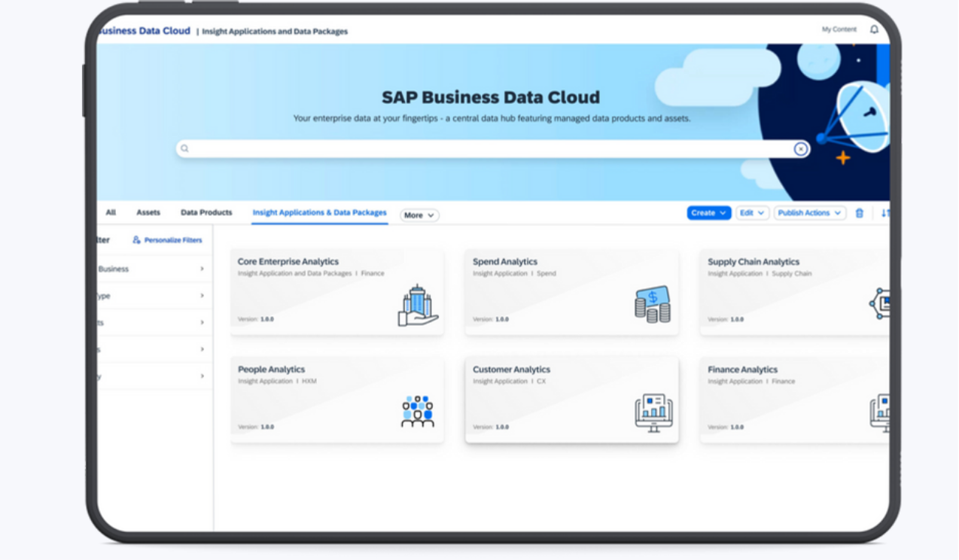959x560 pixels.
Task: Expand the Type filter chevron
Action: coord(202,296)
